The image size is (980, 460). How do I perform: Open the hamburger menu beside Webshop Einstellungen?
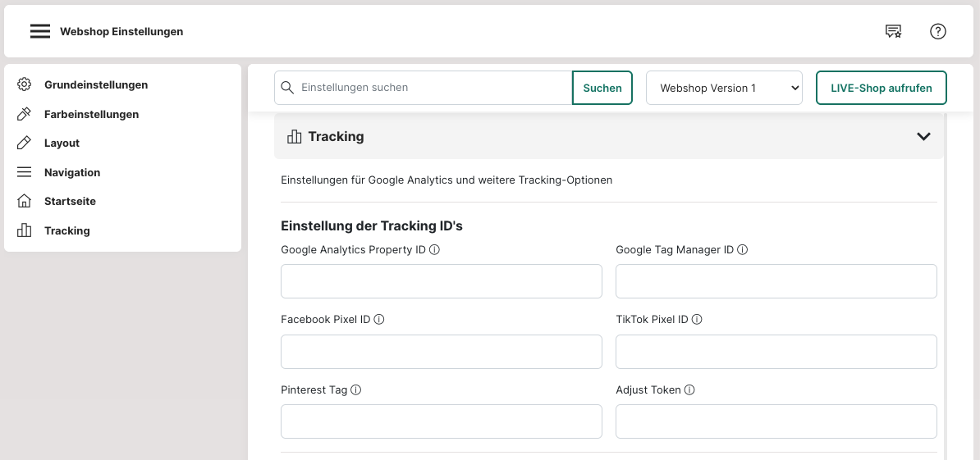pyautogui.click(x=40, y=32)
